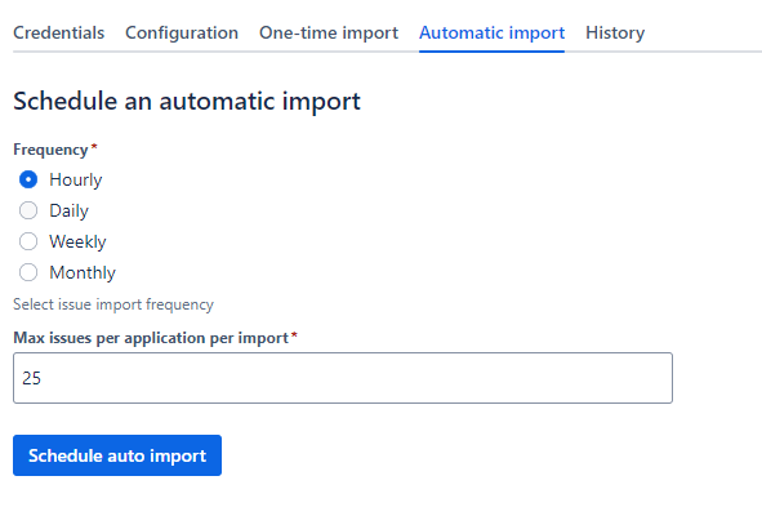Image resolution: width=762 pixels, height=516 pixels.
Task: Enable the Monthly radio button circle
Action: click(x=28, y=273)
